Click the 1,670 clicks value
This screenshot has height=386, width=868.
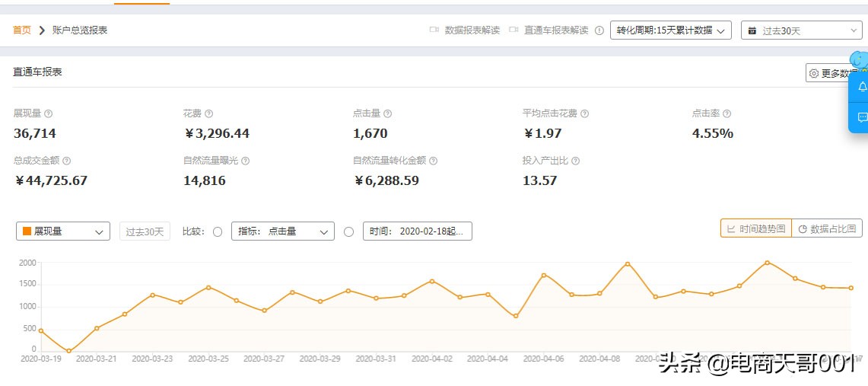[x=370, y=133]
